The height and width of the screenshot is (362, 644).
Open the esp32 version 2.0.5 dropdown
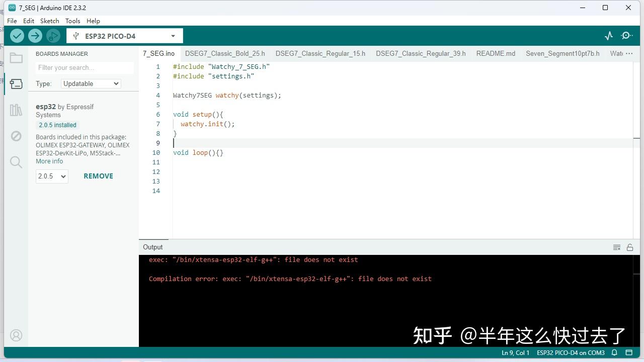[51, 176]
